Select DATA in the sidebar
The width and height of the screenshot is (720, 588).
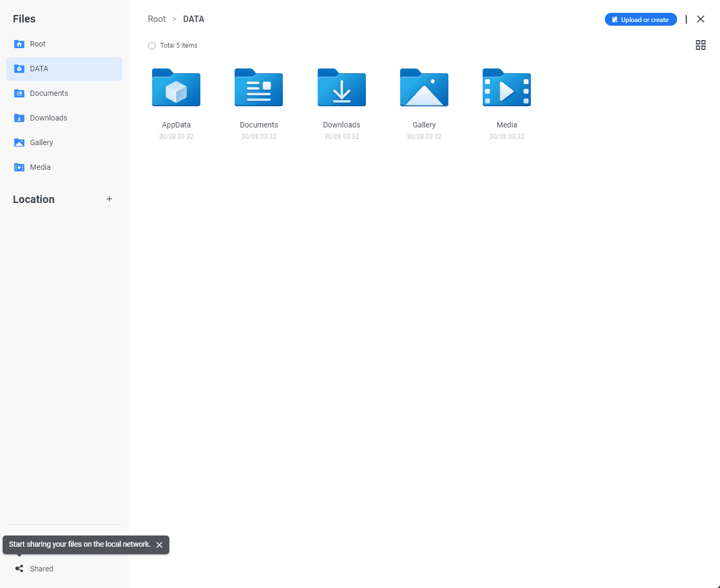[x=64, y=69]
